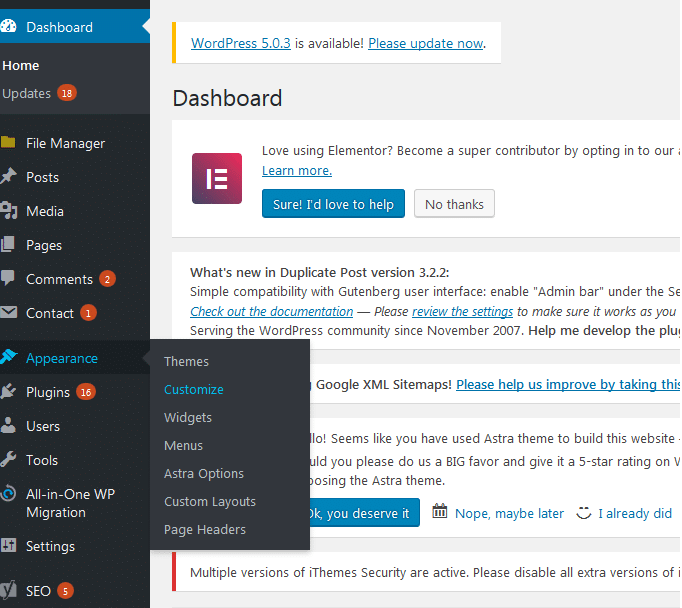Image resolution: width=682 pixels, height=608 pixels.
Task: Click the Media library icon
Action: (x=8, y=210)
